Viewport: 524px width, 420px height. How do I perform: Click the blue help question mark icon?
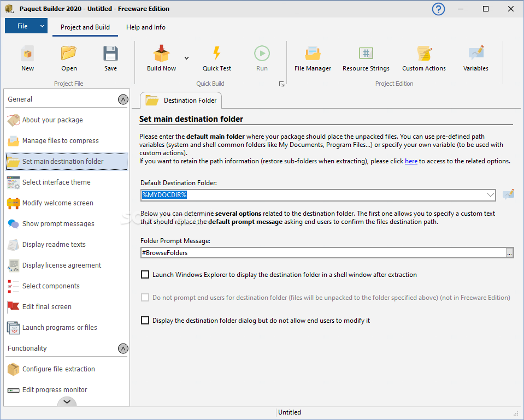click(x=438, y=9)
